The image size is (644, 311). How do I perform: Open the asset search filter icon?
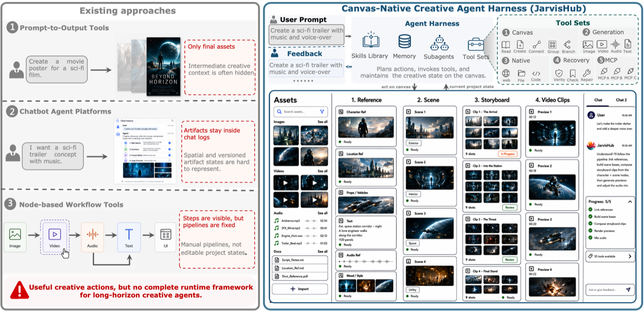click(x=321, y=112)
